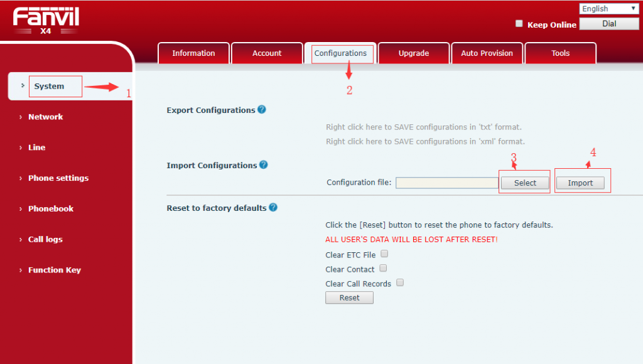Check the Clear ETC File box

[x=384, y=254]
